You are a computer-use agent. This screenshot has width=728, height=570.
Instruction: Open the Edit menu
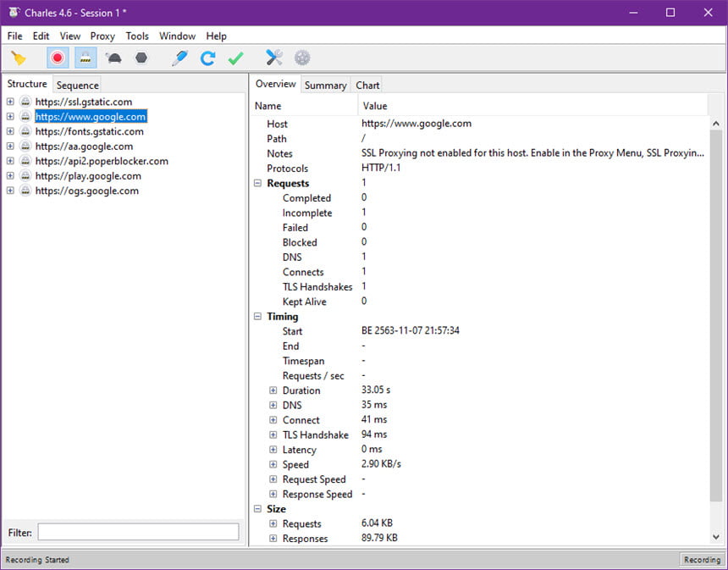click(41, 36)
